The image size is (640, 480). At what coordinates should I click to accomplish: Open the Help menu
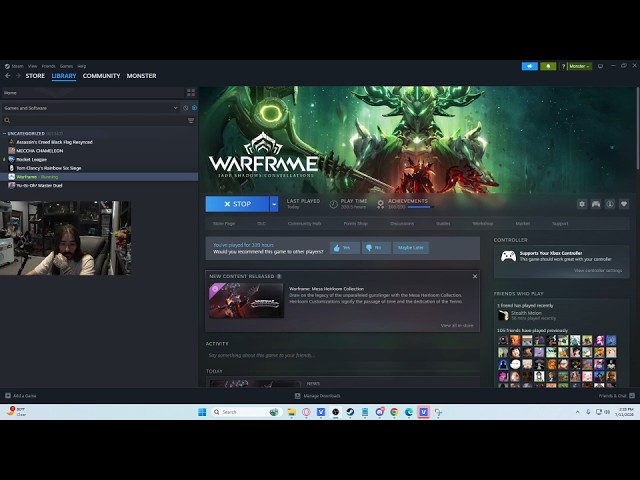pos(82,66)
